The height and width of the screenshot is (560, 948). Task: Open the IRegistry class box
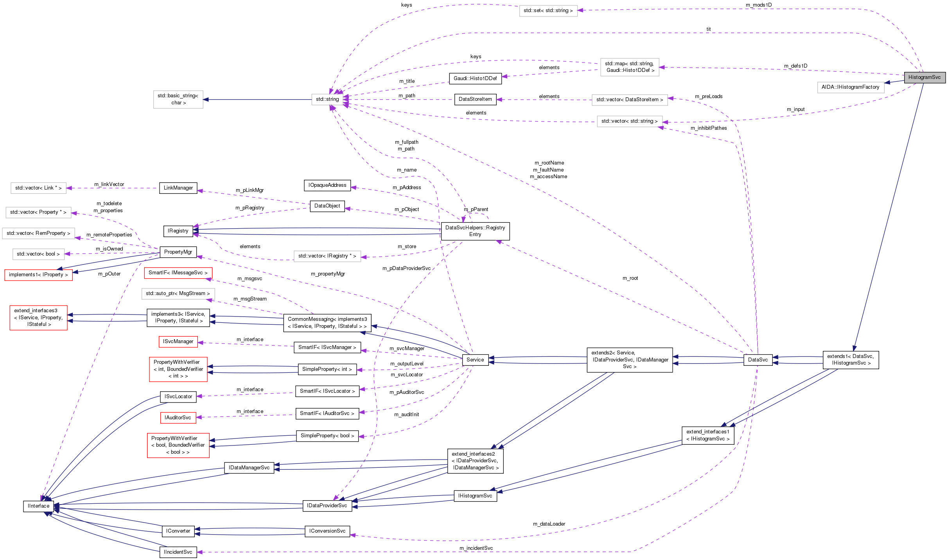(178, 231)
